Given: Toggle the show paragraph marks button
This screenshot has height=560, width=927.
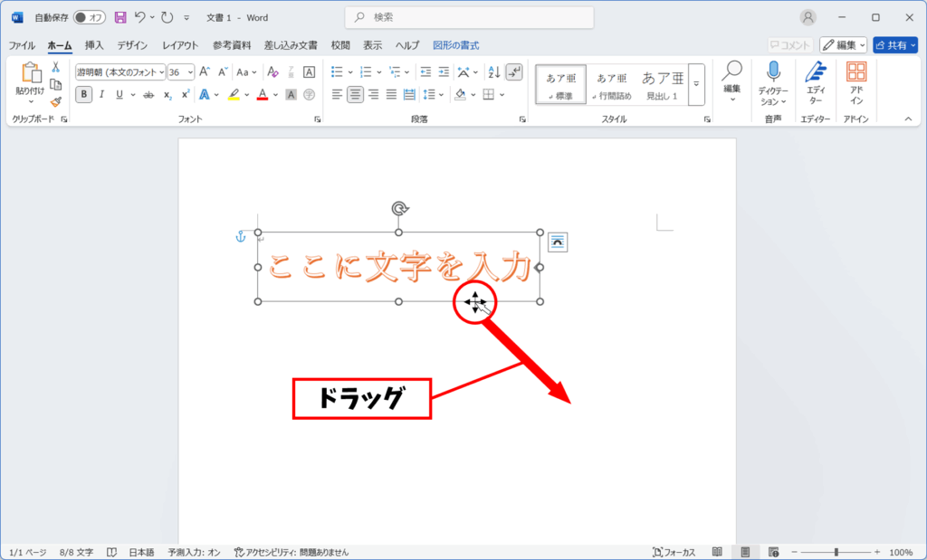Looking at the screenshot, I should pos(514,72).
